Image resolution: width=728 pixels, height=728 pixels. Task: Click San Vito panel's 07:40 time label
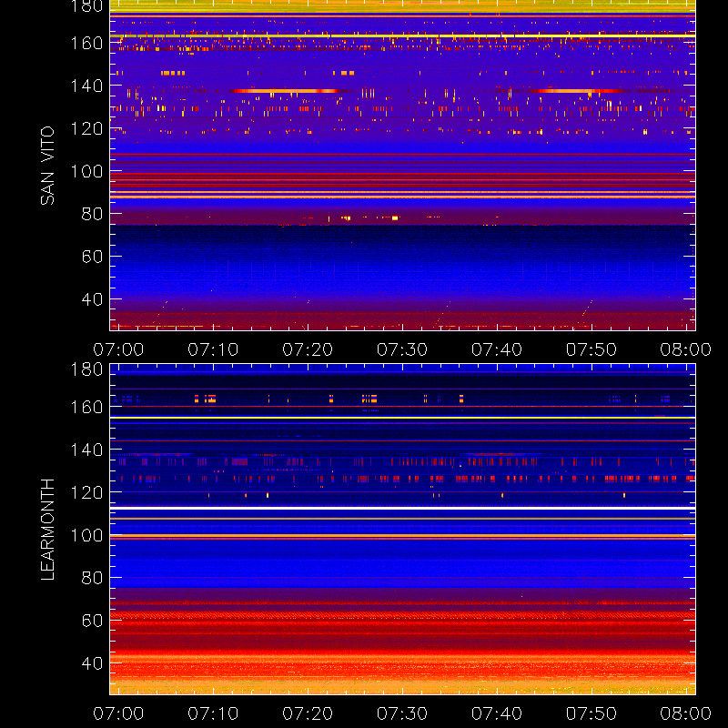coord(497,349)
